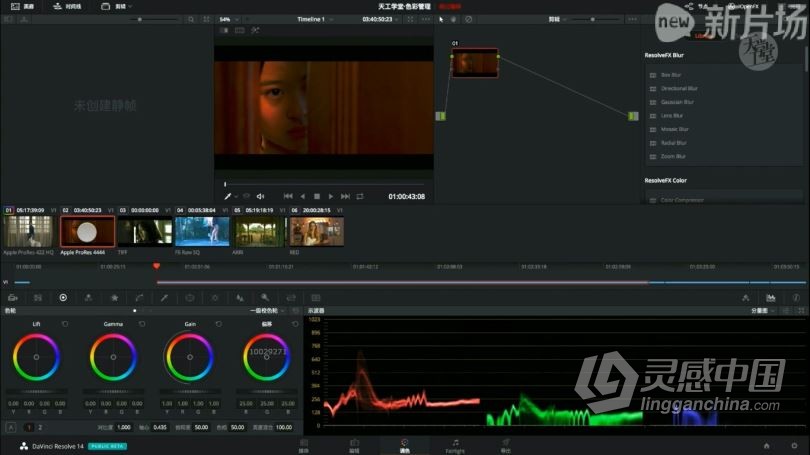Screen dimensions: 810x455
Task: Open the viewer zoom 54% dropdown
Action: pyautogui.click(x=229, y=19)
